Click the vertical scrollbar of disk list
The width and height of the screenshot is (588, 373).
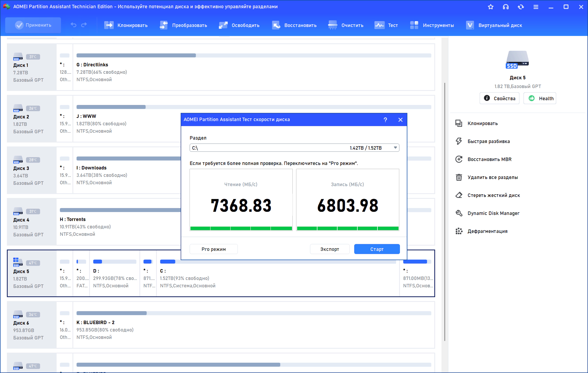[x=445, y=211]
